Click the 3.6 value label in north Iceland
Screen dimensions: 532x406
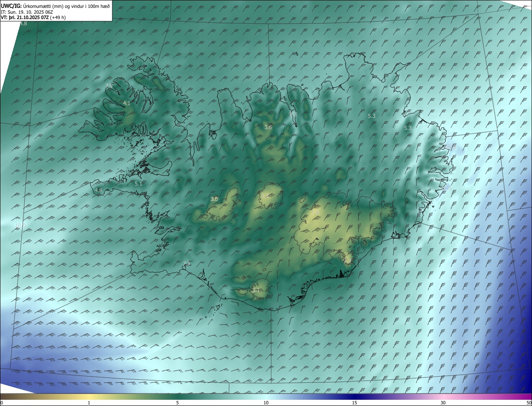268,127
